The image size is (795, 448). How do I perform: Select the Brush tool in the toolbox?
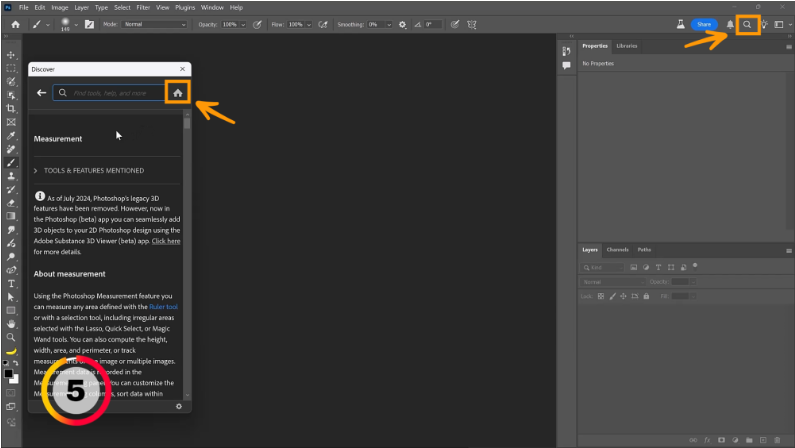[x=11, y=163]
